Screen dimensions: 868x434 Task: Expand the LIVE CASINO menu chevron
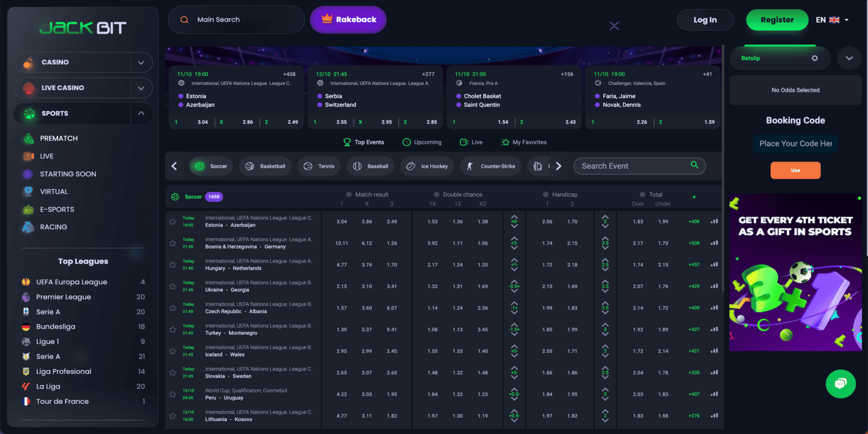(x=141, y=88)
